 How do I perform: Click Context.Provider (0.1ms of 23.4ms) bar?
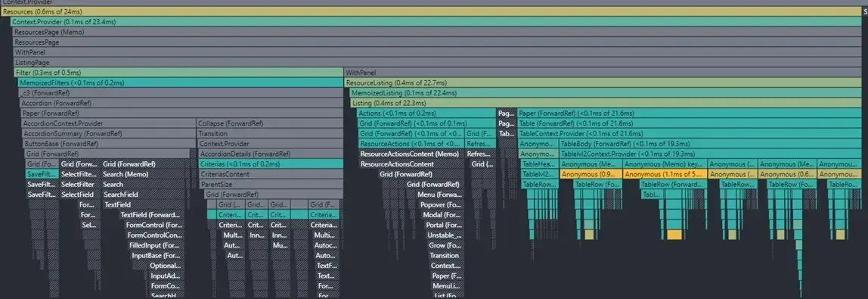pyautogui.click(x=435, y=22)
